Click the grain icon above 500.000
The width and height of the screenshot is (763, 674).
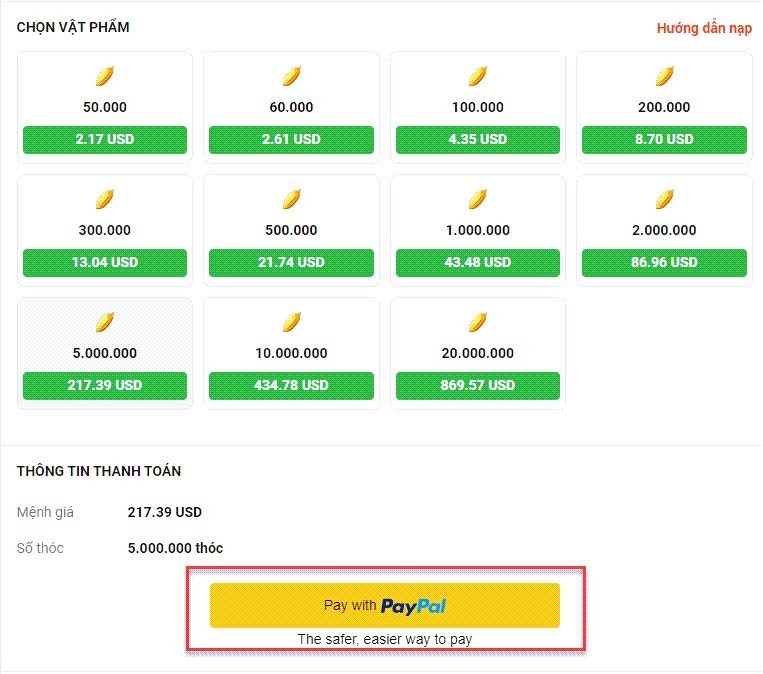(291, 199)
